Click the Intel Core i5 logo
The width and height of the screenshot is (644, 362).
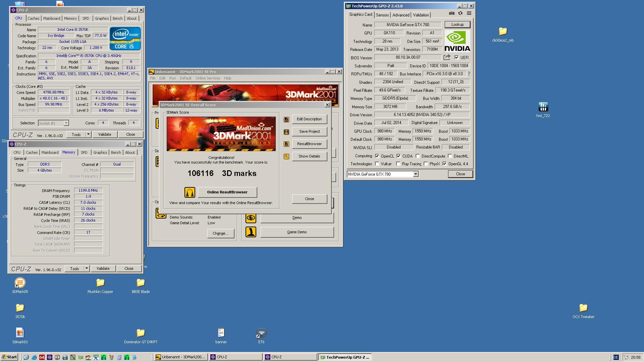[x=125, y=39]
